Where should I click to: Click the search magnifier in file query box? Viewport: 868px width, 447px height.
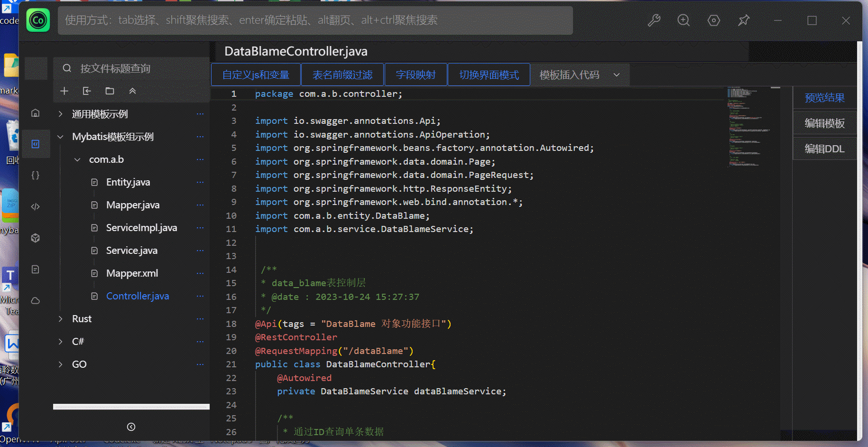pos(67,68)
